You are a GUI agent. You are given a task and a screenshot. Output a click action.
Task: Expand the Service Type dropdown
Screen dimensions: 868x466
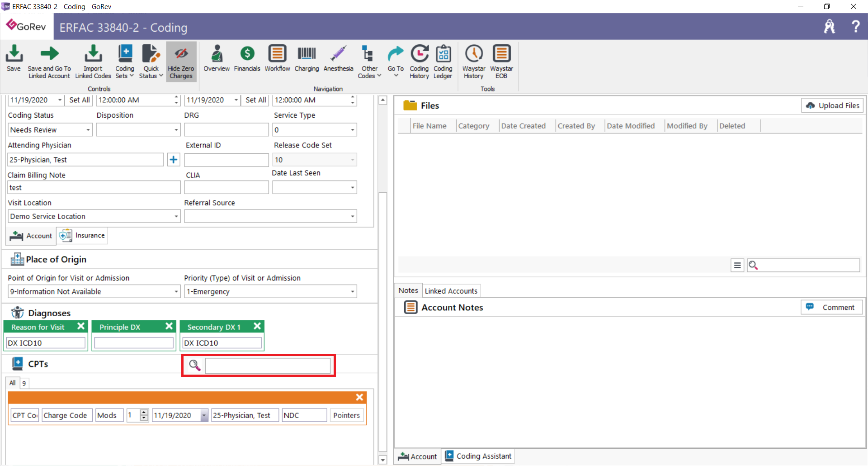353,130
